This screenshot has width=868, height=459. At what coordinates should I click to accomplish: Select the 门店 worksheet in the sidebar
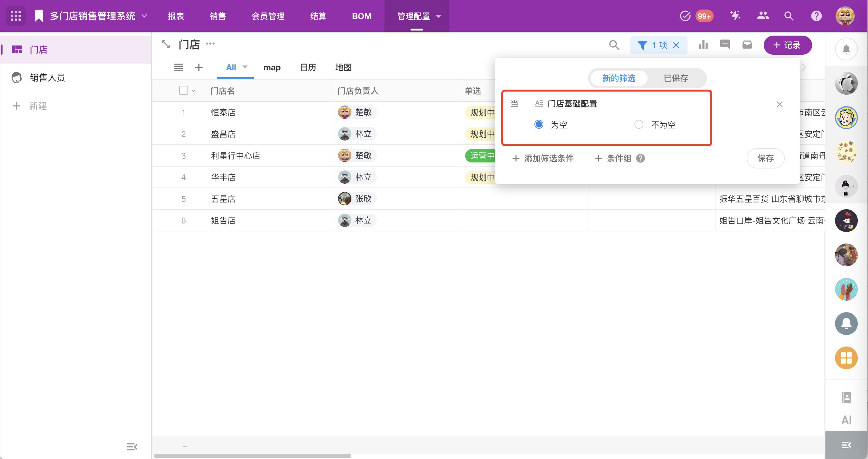tap(76, 50)
